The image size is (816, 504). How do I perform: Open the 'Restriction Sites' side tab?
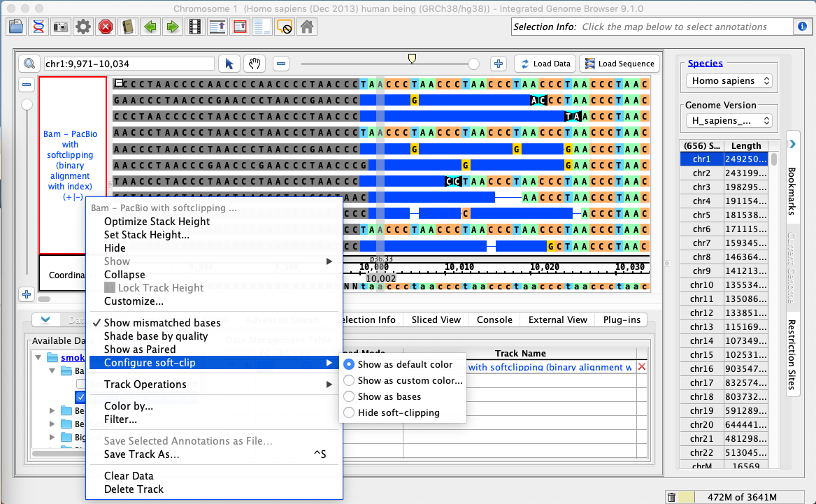click(x=792, y=354)
